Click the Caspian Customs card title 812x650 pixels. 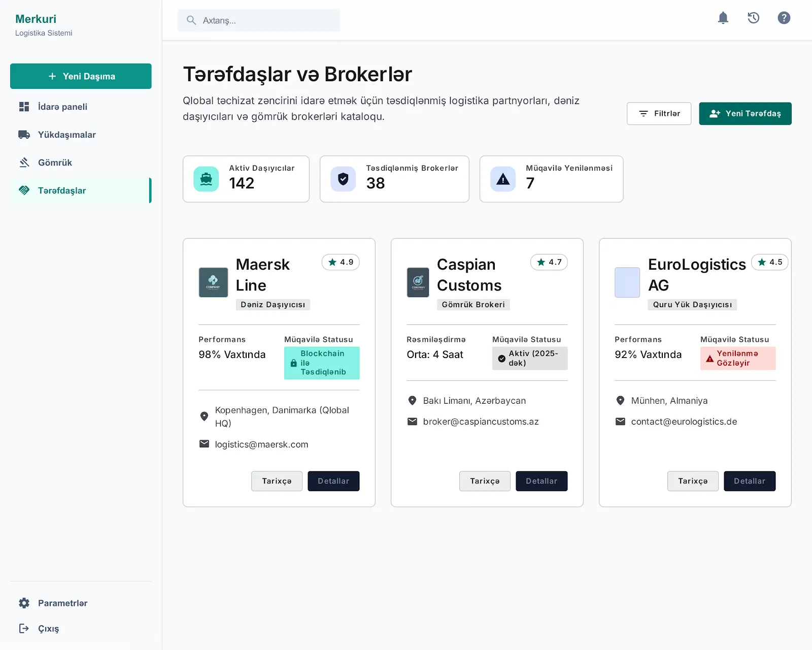pos(469,275)
